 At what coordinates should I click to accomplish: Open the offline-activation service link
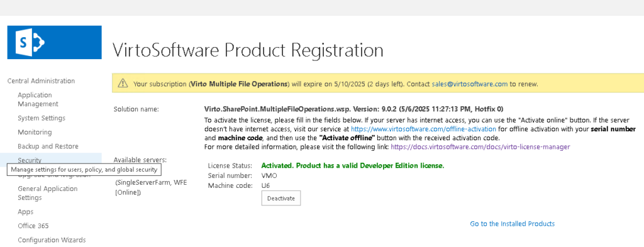[x=423, y=129]
